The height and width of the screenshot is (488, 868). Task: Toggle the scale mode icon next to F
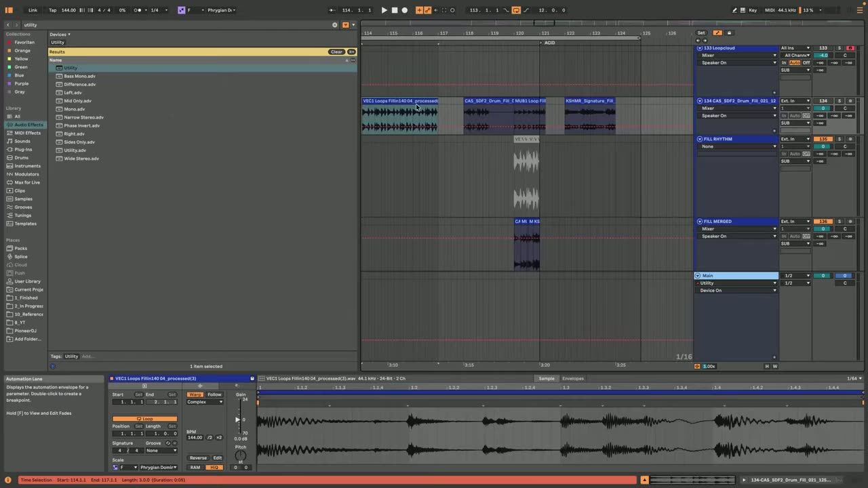181,10
